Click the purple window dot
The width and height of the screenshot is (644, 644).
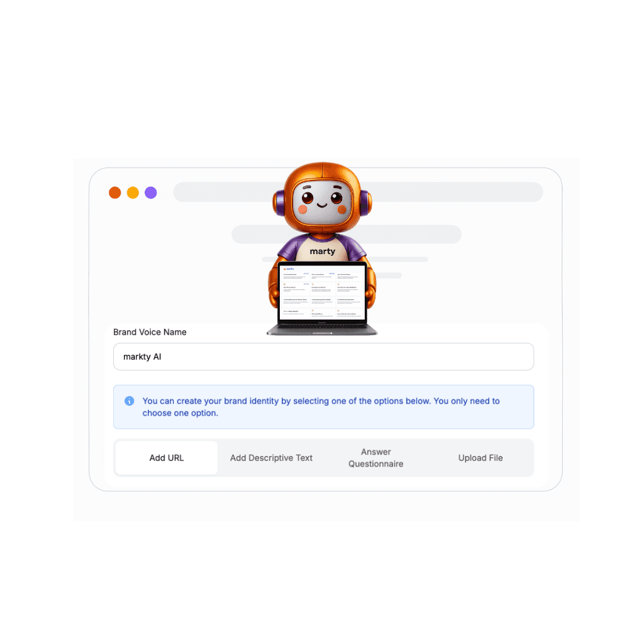tap(151, 192)
